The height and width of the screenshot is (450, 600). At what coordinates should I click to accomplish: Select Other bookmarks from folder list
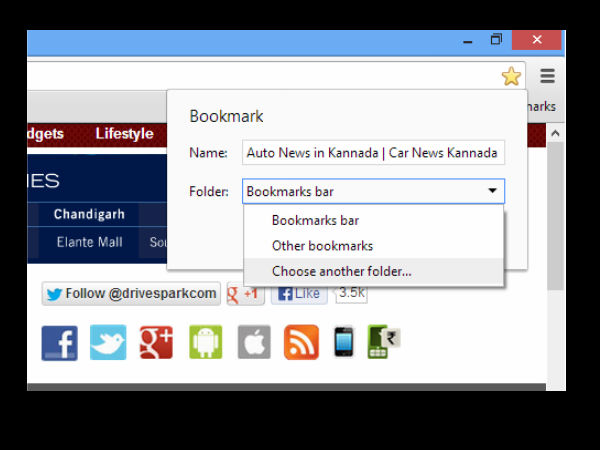[x=322, y=246]
